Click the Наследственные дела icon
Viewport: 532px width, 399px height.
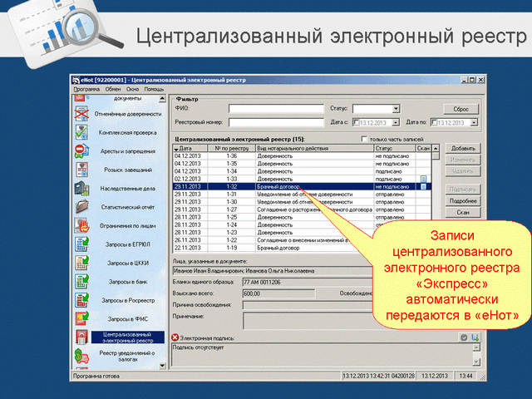point(82,188)
